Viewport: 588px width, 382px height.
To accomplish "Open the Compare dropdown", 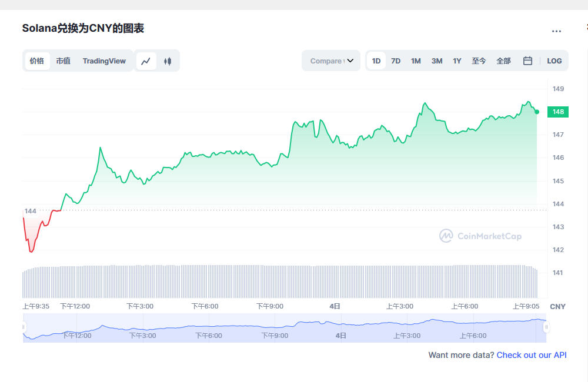I will click(x=331, y=61).
